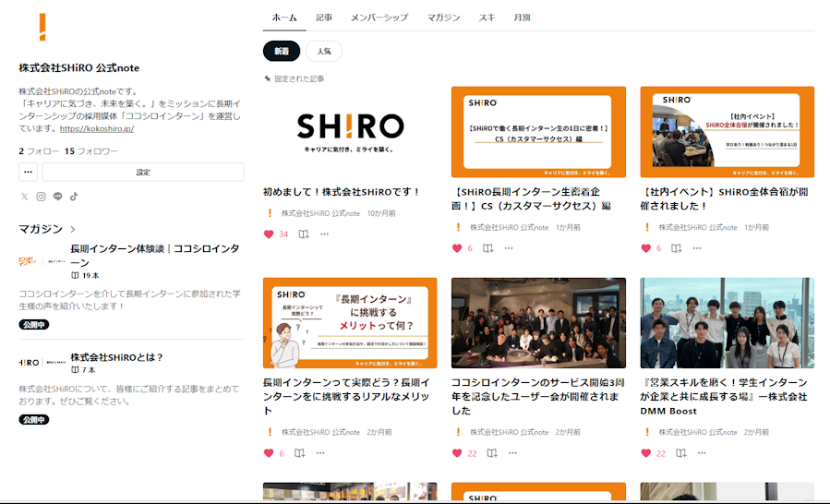Click the 34 likes count
Image resolution: width=830 pixels, height=504 pixels.
(x=283, y=234)
